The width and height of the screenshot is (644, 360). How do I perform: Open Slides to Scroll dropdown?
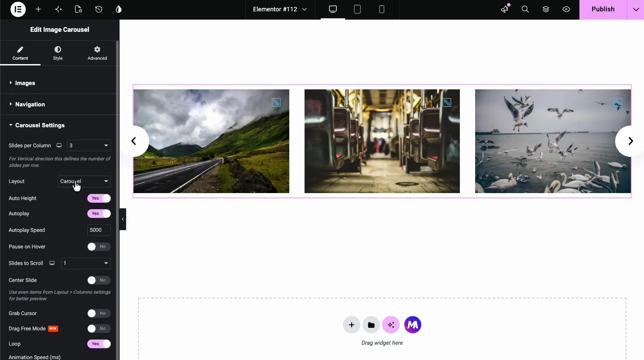coord(86,263)
